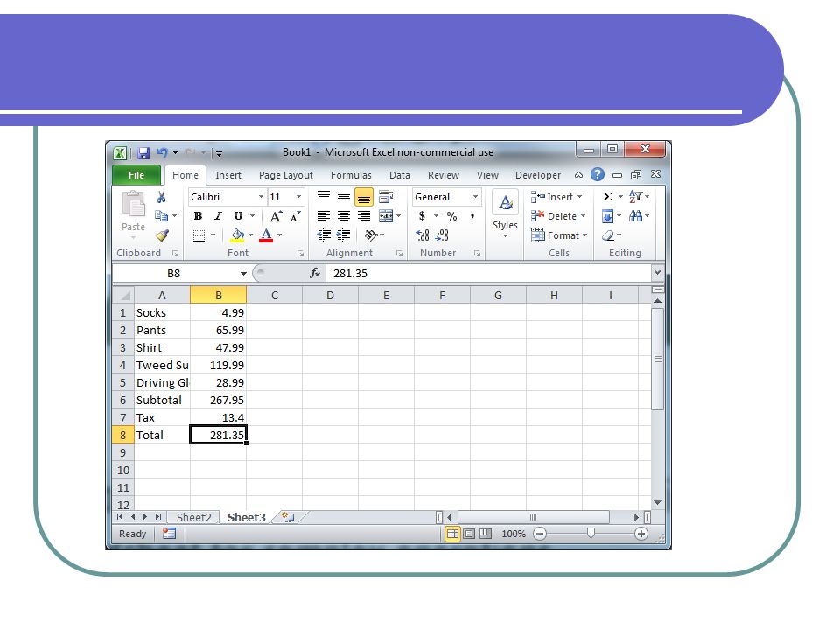
Task: Increase font size with Grow Font icon
Action: [x=276, y=216]
